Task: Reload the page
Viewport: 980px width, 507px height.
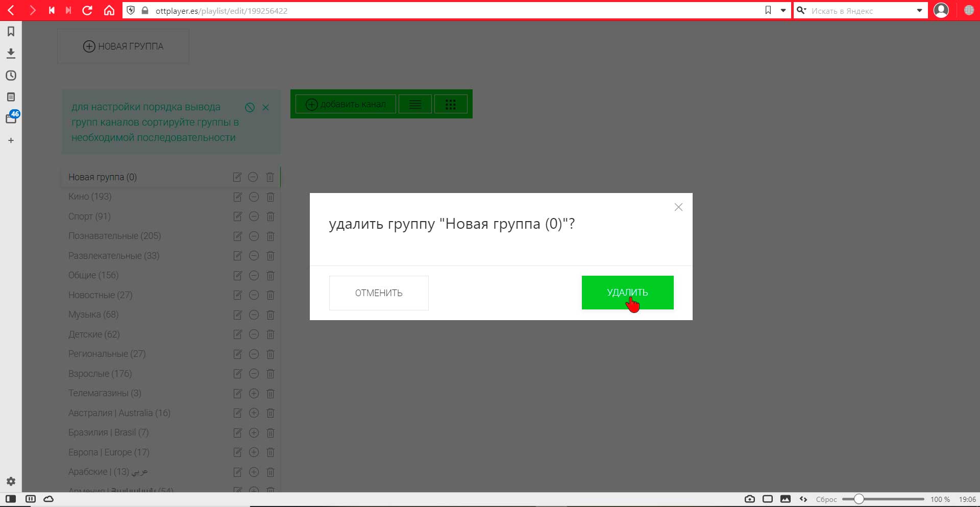Action: click(87, 10)
